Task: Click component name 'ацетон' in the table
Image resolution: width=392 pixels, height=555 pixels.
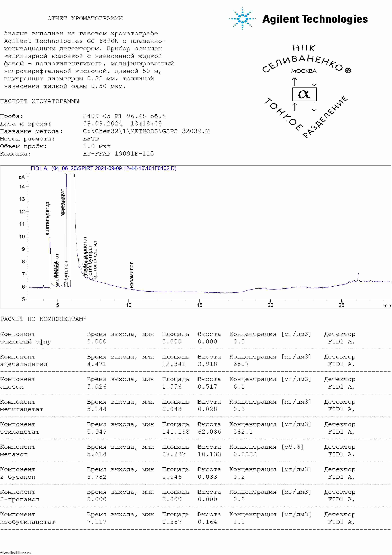Action: coord(12,387)
